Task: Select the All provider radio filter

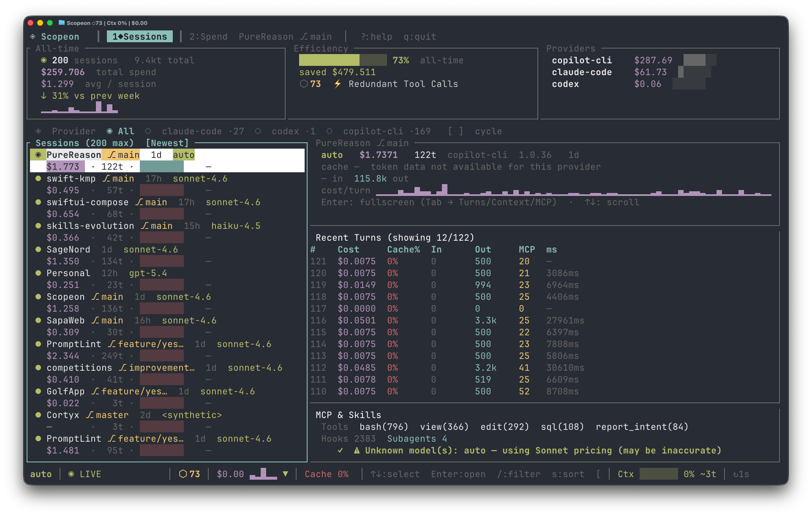Action: coord(121,131)
